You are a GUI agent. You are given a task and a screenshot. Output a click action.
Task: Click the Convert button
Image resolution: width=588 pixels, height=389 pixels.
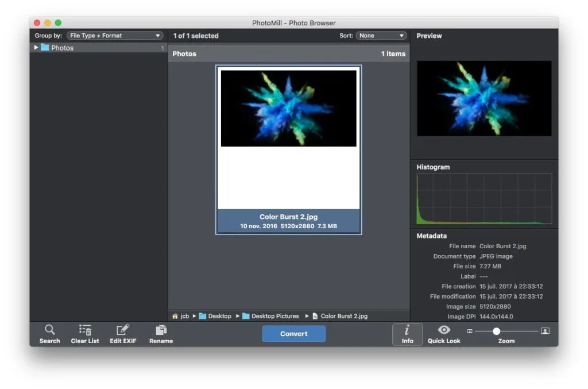pyautogui.click(x=293, y=333)
